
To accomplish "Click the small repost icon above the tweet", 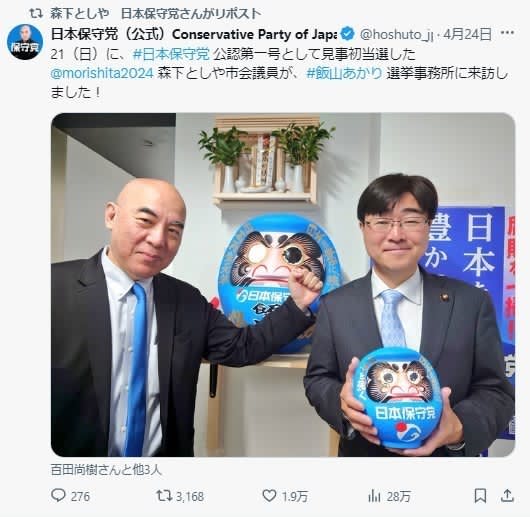I will tap(36, 14).
